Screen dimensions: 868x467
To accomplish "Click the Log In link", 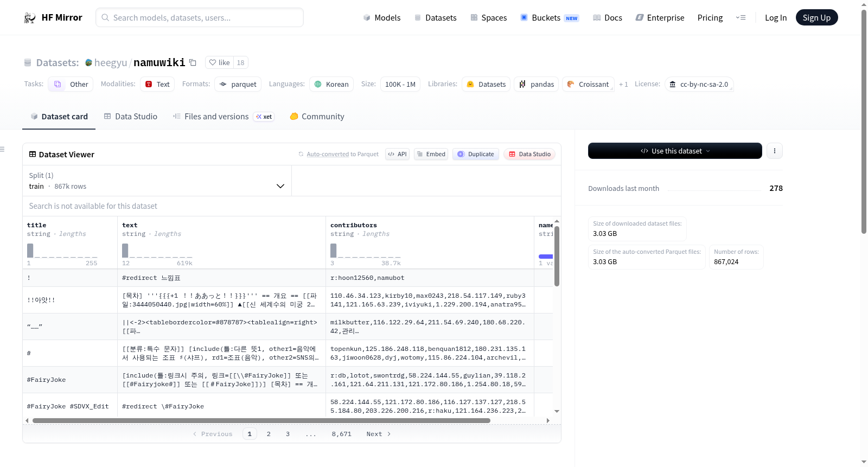I will pos(776,17).
